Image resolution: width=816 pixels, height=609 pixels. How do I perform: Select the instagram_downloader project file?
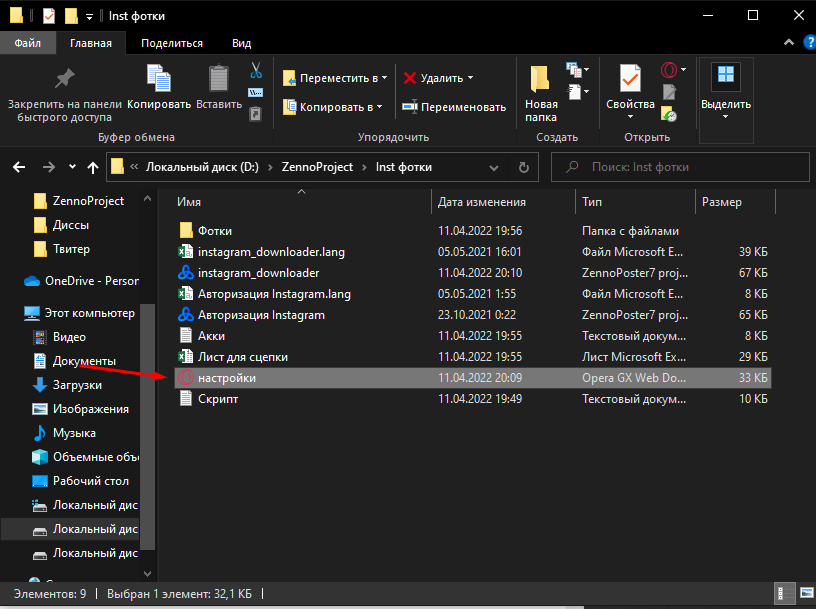click(259, 273)
